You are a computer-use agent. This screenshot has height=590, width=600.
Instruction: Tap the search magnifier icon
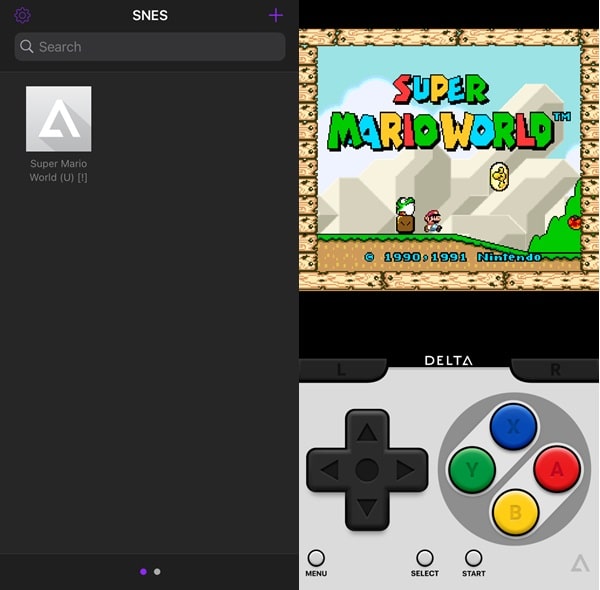[26, 46]
